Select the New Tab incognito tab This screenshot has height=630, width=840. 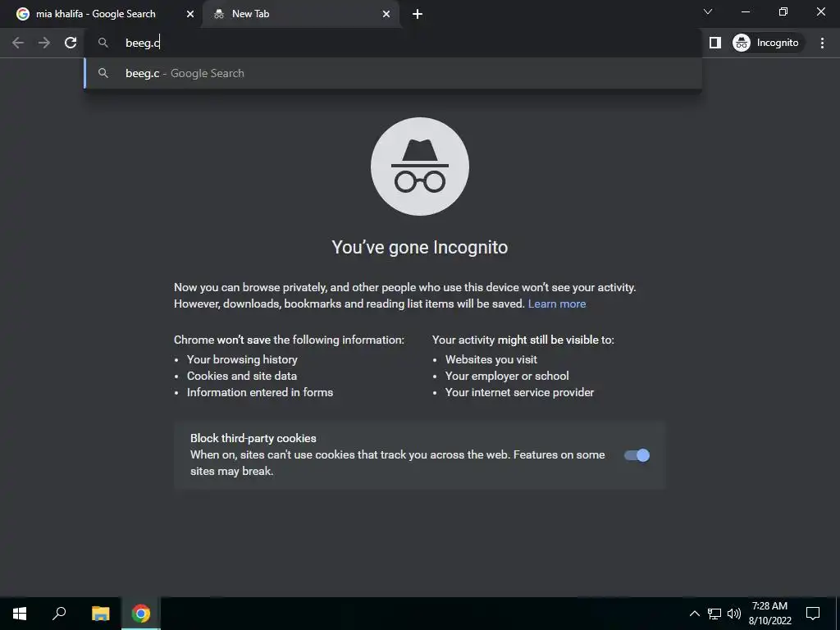click(300, 14)
